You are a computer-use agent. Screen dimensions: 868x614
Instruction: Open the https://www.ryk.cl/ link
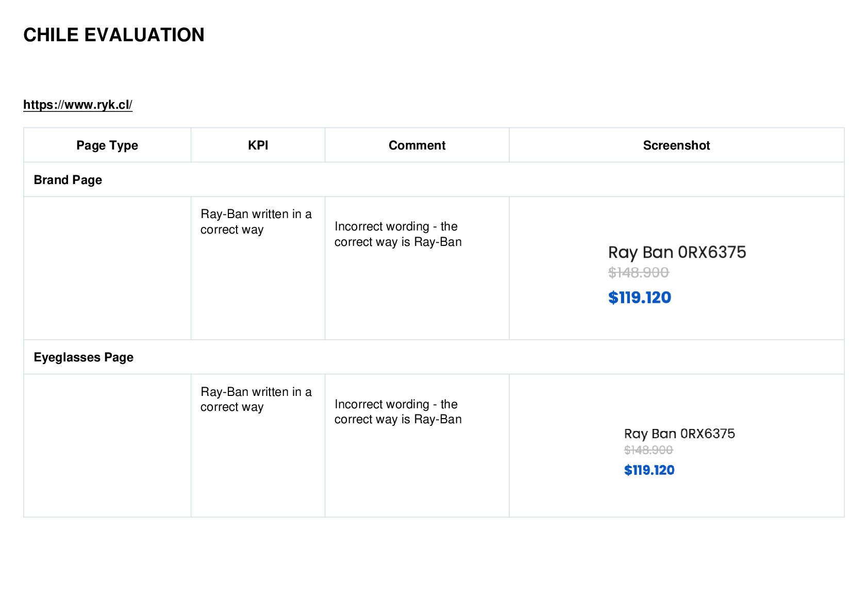point(78,105)
